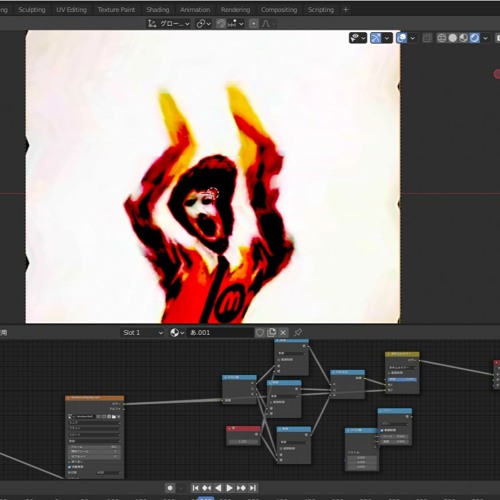The image size is (500, 500).
Task: Select rendered viewport shading mode
Action: click(474, 38)
